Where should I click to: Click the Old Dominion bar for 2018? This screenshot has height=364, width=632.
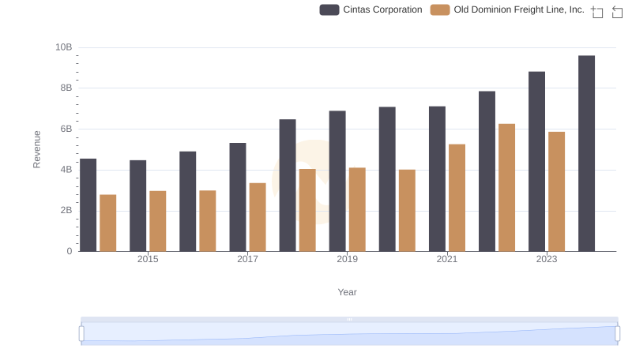[x=307, y=210]
